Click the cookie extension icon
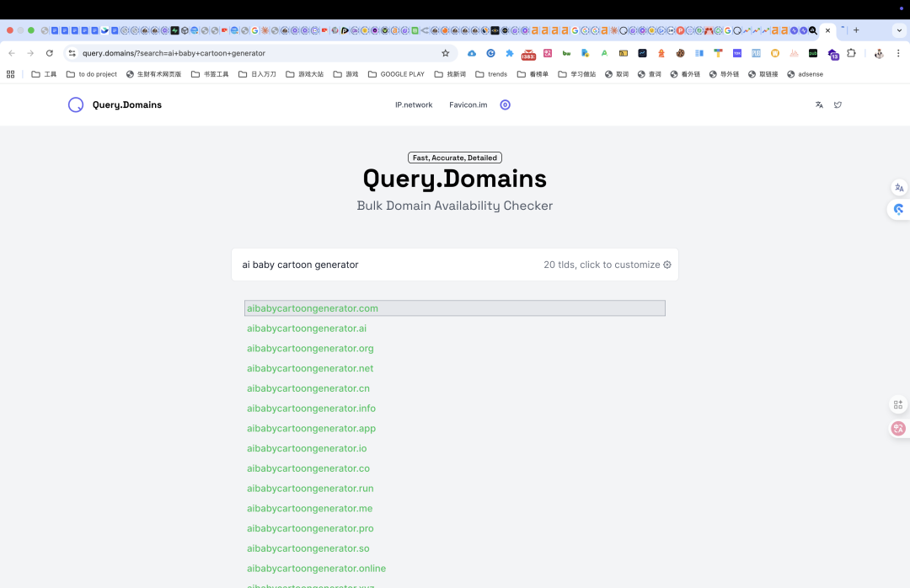Image resolution: width=910 pixels, height=588 pixels. 680,53
